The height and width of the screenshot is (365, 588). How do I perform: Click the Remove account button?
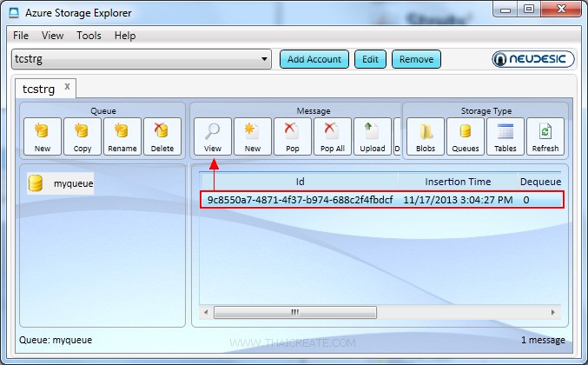pos(416,59)
